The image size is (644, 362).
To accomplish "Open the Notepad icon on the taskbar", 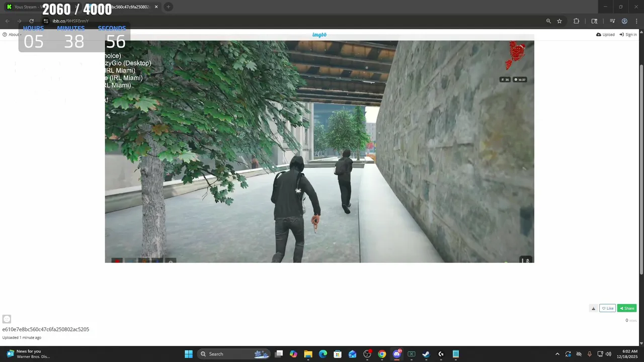I will (x=456, y=354).
